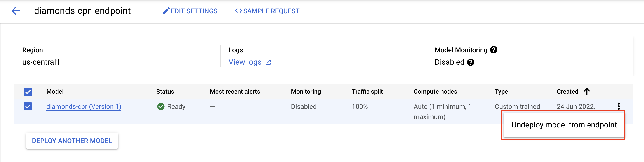Open the View logs link
644x162 pixels.
(245, 62)
